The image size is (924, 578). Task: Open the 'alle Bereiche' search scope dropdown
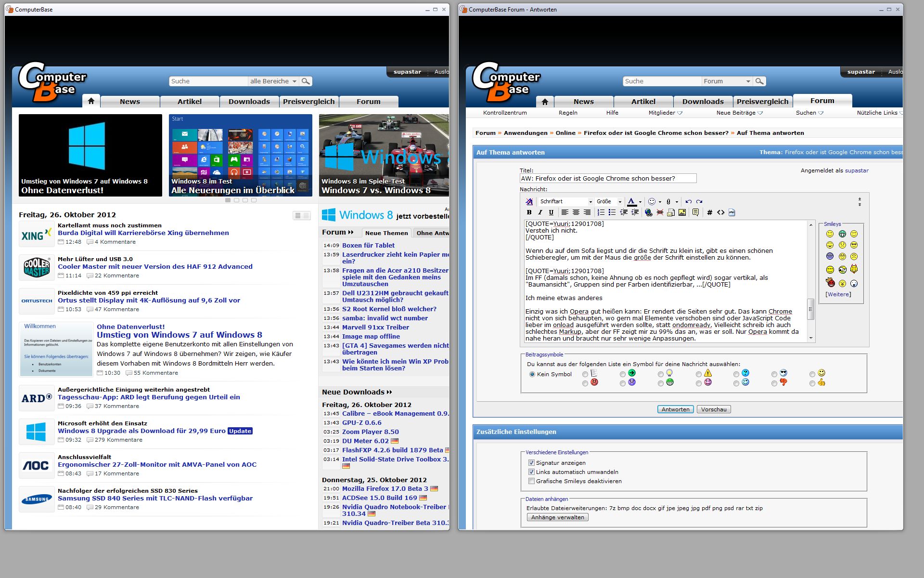tap(273, 81)
